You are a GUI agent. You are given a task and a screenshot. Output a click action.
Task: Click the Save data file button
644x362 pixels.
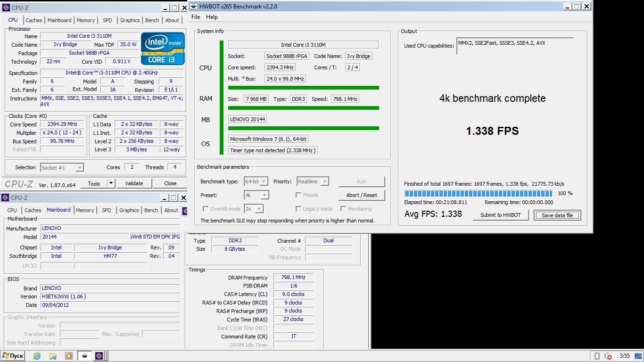pyautogui.click(x=557, y=215)
